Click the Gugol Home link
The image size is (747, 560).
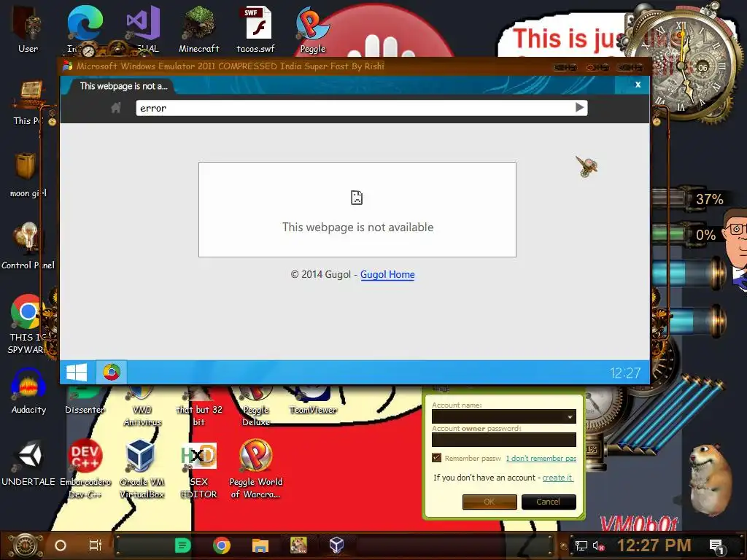pos(387,275)
